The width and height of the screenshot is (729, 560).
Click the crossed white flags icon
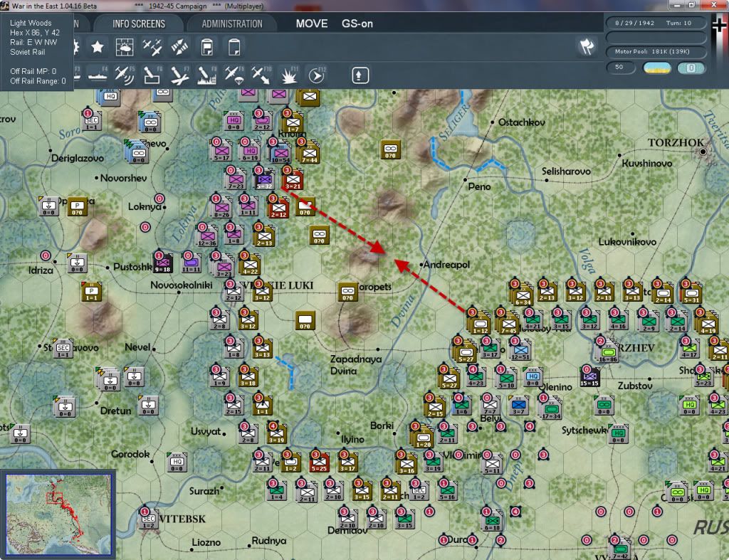point(587,46)
